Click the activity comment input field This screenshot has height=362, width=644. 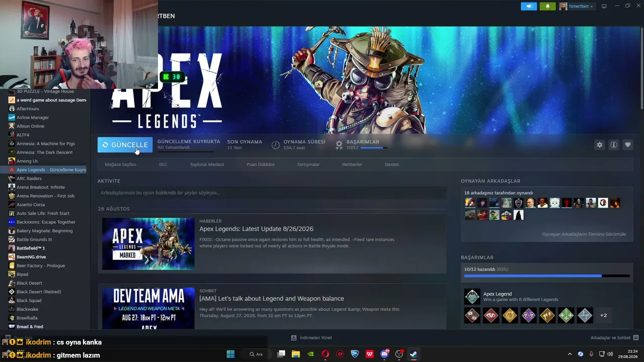272,193
